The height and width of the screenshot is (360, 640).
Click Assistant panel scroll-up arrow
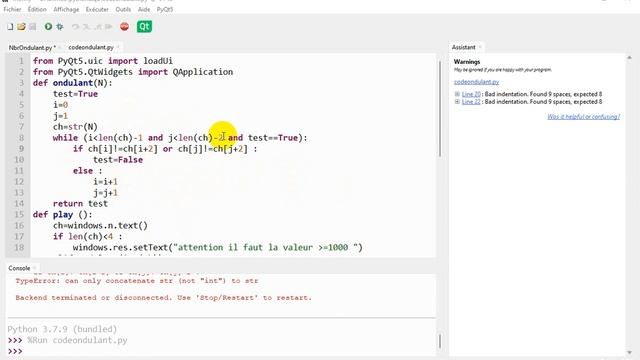[x=629, y=58]
